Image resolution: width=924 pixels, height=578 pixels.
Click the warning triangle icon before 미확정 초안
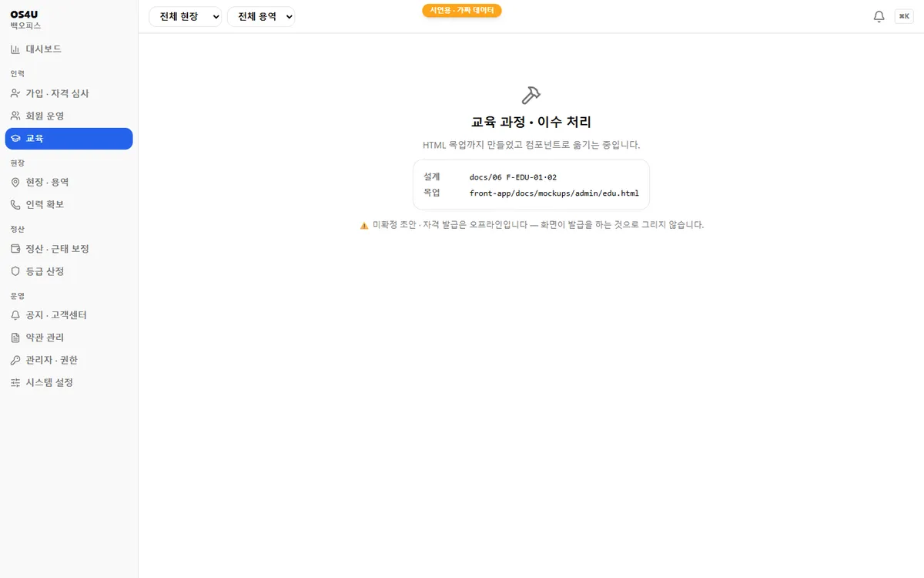click(x=364, y=225)
